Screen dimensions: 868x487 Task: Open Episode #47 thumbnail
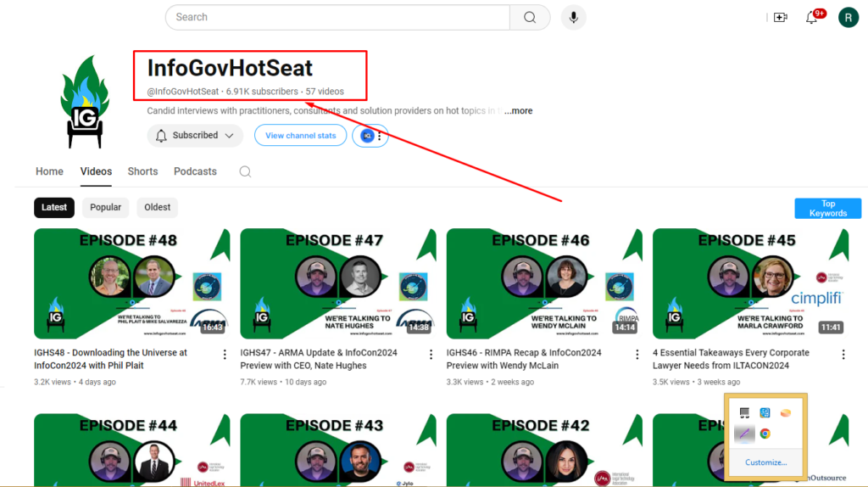[338, 283]
